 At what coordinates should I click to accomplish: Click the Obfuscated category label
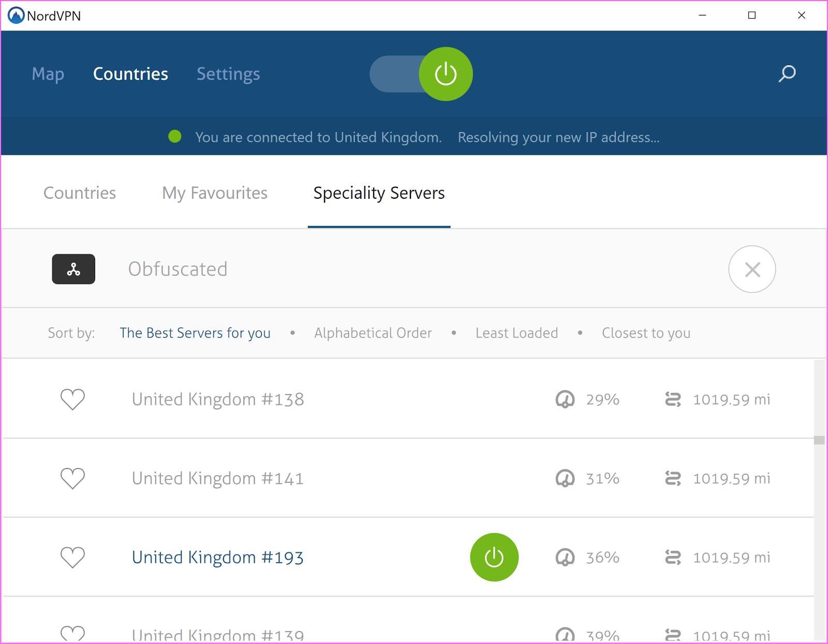[x=178, y=269]
